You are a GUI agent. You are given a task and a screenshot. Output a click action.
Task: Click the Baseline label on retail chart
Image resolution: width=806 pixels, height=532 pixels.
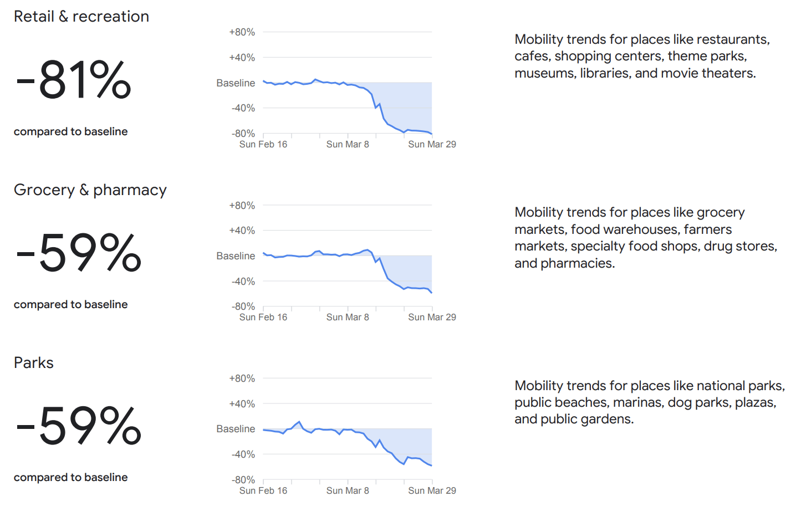pyautogui.click(x=236, y=83)
